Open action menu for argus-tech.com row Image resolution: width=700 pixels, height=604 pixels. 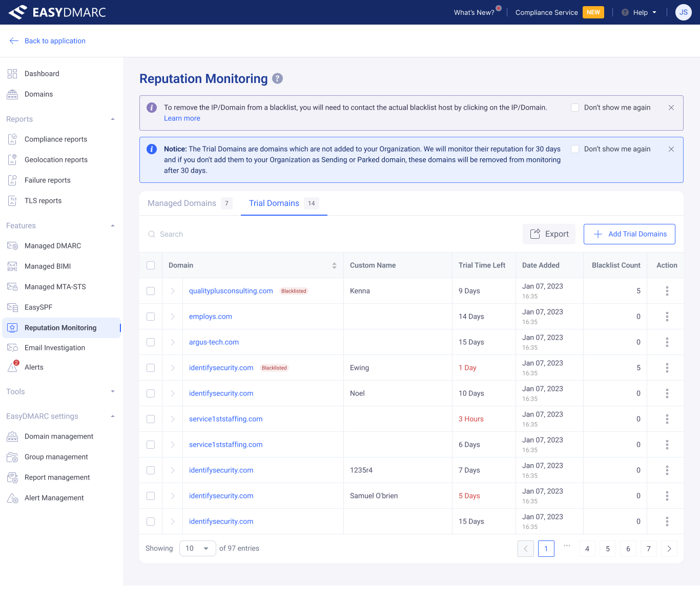tap(667, 342)
